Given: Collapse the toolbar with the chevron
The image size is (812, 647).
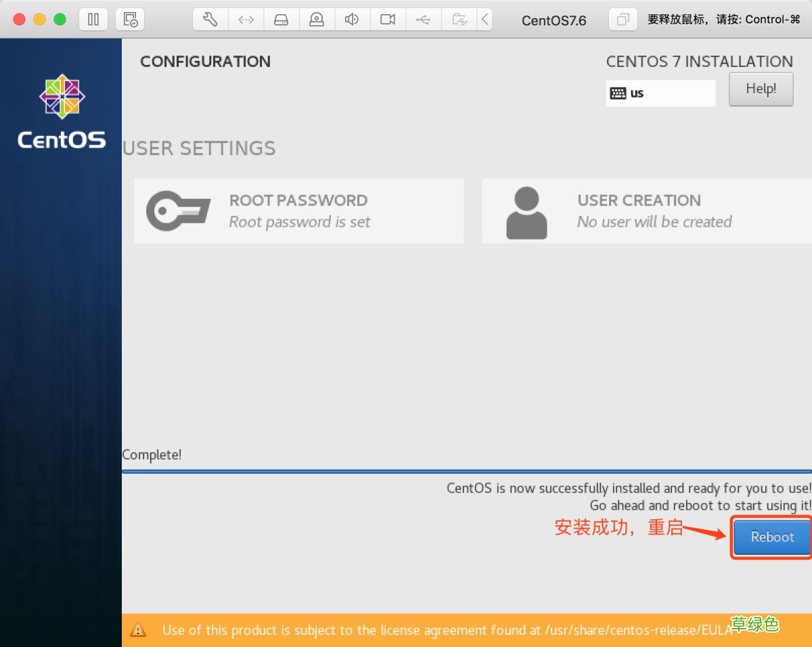Looking at the screenshot, I should click(485, 19).
